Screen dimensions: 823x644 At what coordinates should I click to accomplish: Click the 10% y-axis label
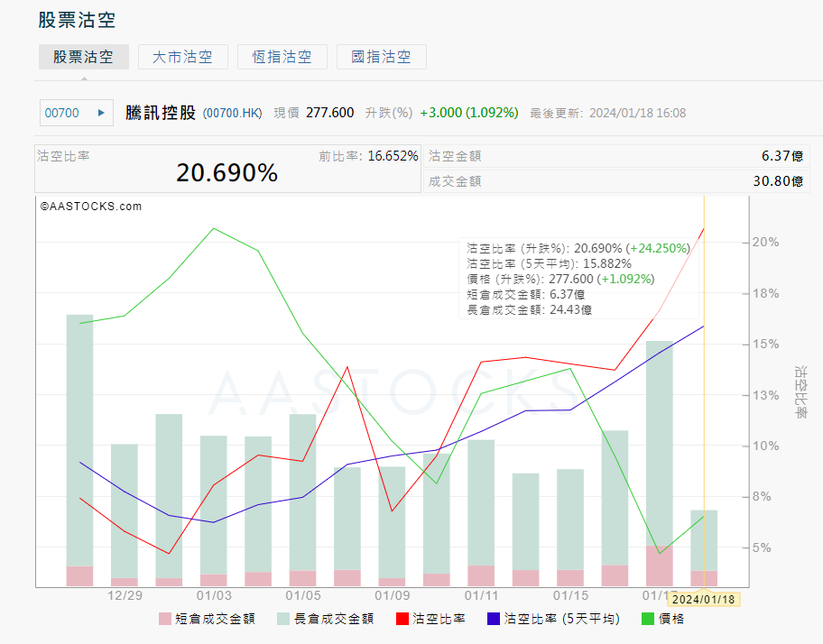point(765,446)
